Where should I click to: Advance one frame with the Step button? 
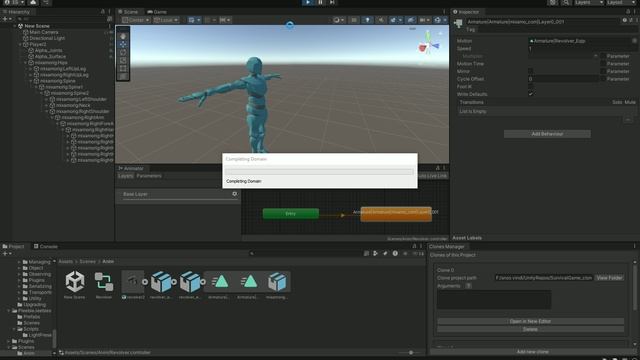pos(333,2)
